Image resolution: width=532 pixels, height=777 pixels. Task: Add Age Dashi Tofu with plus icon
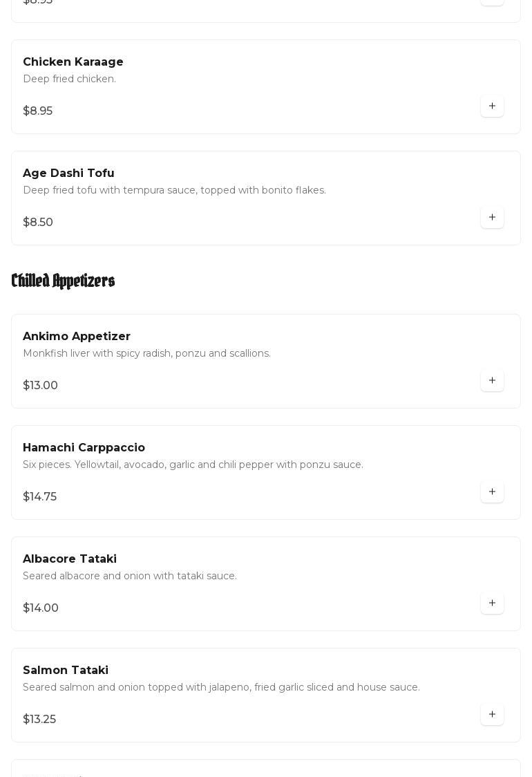point(492,218)
